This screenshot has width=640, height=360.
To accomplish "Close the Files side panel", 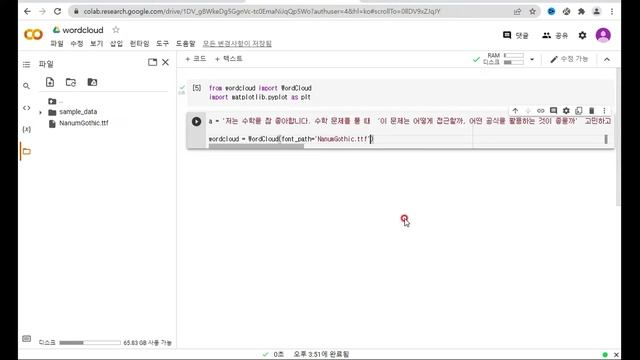I will pyautogui.click(x=165, y=62).
